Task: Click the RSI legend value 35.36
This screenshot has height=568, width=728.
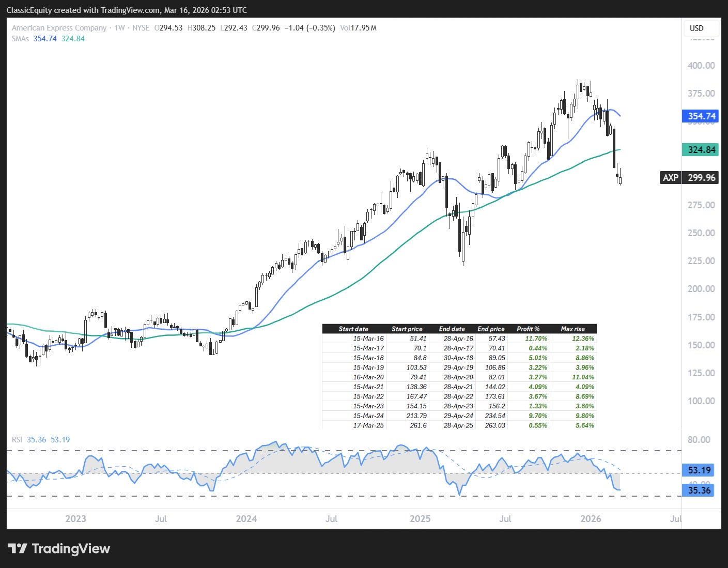Action: tap(36, 440)
